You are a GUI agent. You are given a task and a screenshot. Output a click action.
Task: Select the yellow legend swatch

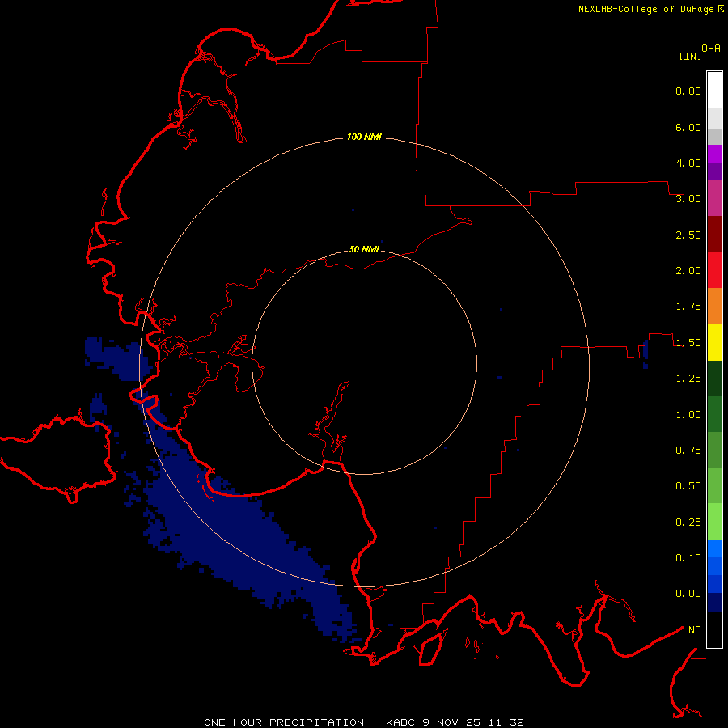point(714,342)
